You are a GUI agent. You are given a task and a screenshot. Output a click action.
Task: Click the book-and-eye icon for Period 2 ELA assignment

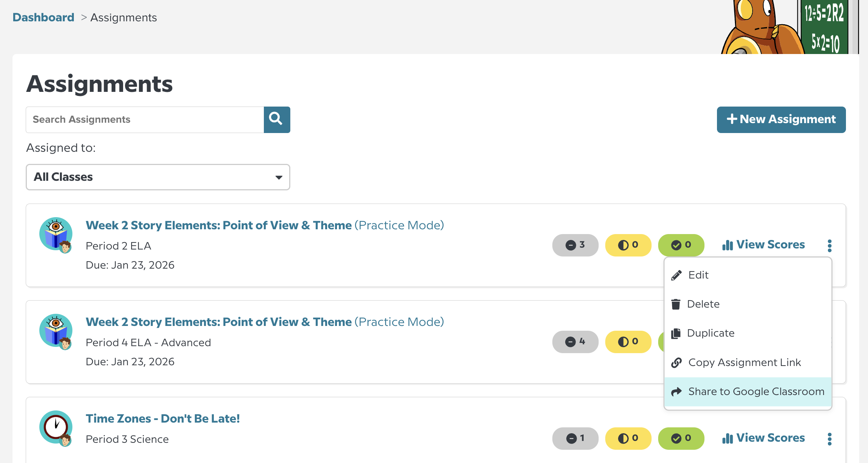click(x=56, y=234)
